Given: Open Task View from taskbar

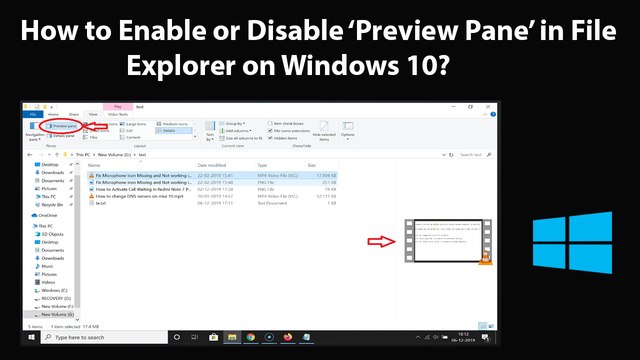Looking at the screenshot, I should click(x=195, y=337).
